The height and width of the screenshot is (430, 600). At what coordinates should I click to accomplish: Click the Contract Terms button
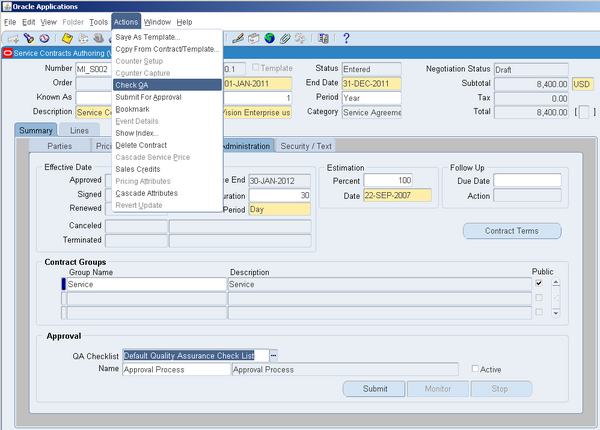tap(512, 231)
